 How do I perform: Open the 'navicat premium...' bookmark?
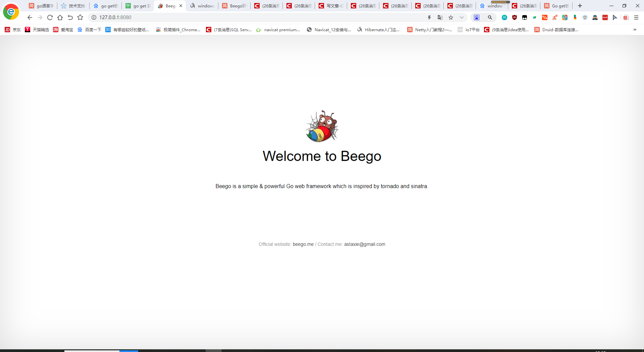click(278, 30)
